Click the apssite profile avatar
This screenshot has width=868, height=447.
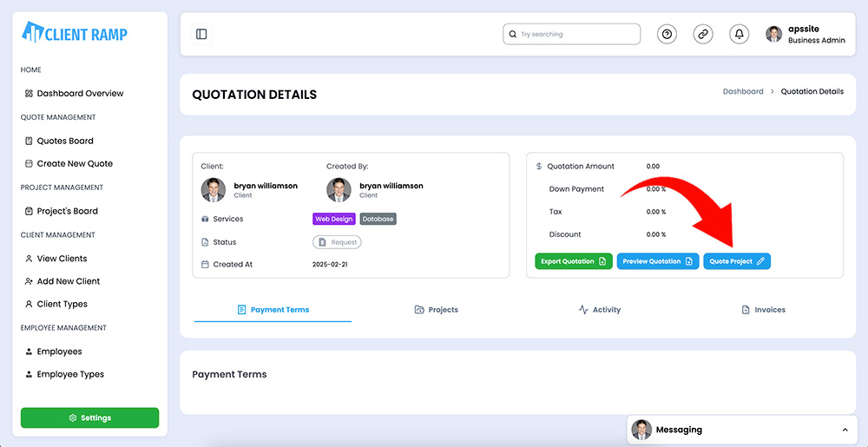click(x=774, y=35)
